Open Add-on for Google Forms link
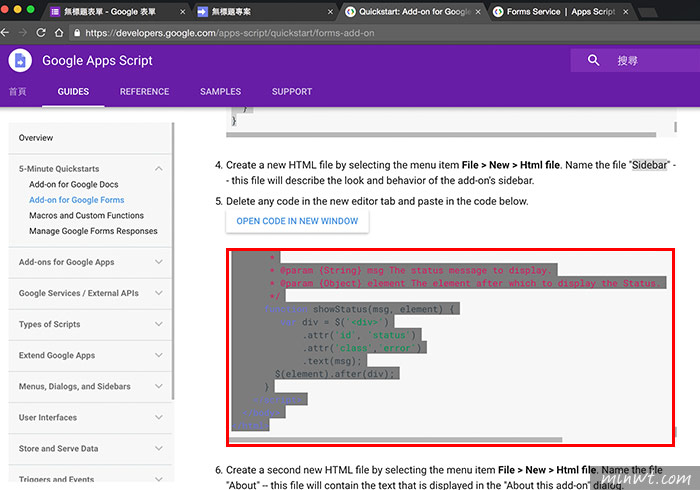 click(x=77, y=200)
